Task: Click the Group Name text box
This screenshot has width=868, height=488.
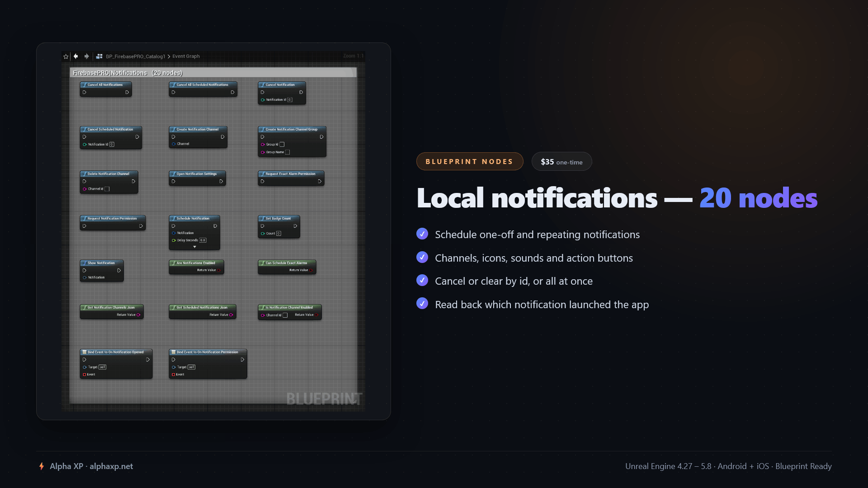Action: pyautogui.click(x=288, y=152)
